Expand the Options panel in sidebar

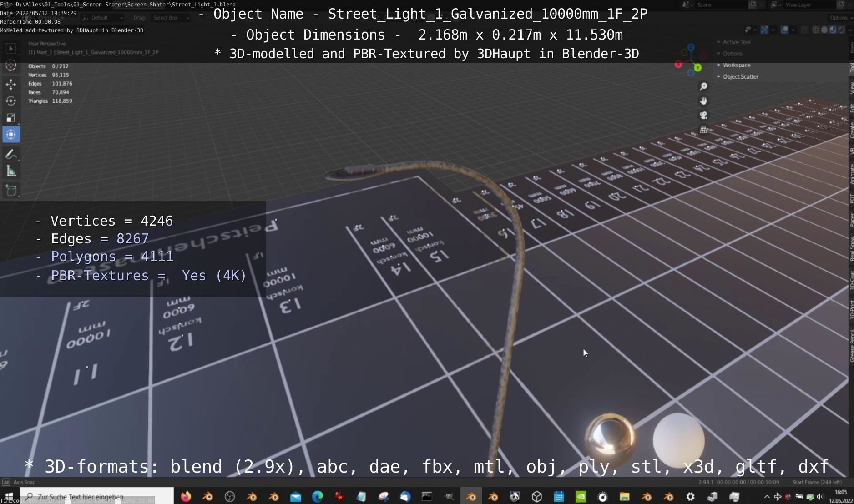(x=730, y=54)
